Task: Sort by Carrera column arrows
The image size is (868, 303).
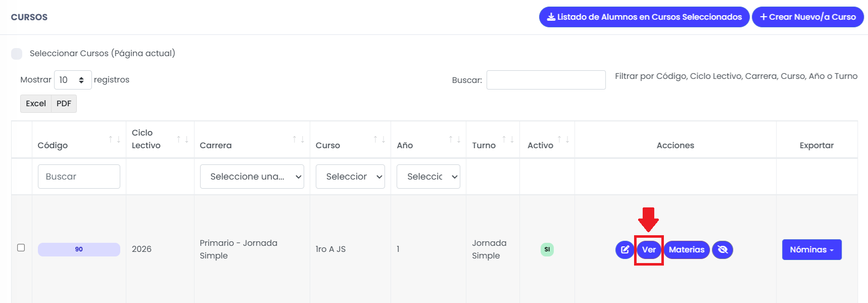Action: coord(298,139)
